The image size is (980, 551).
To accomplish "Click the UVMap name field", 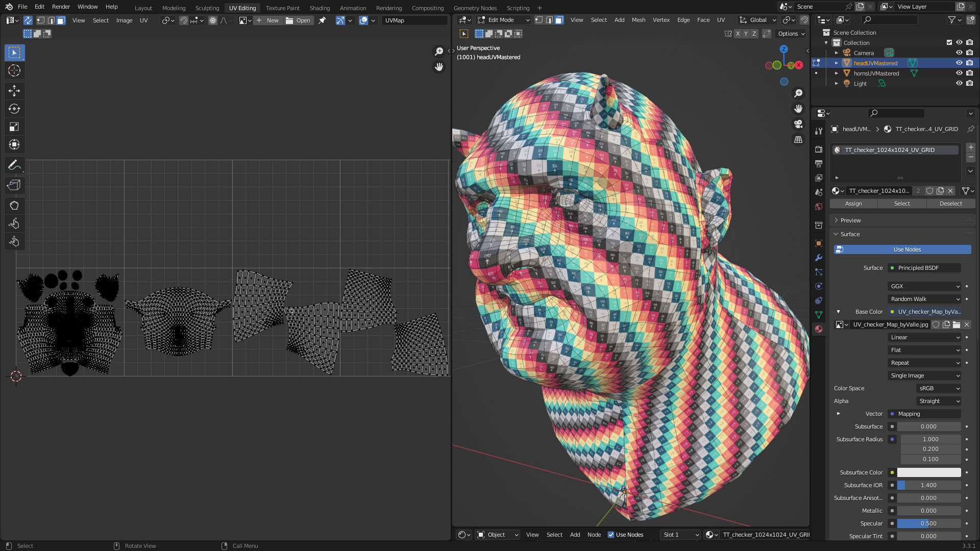I will tap(414, 20).
